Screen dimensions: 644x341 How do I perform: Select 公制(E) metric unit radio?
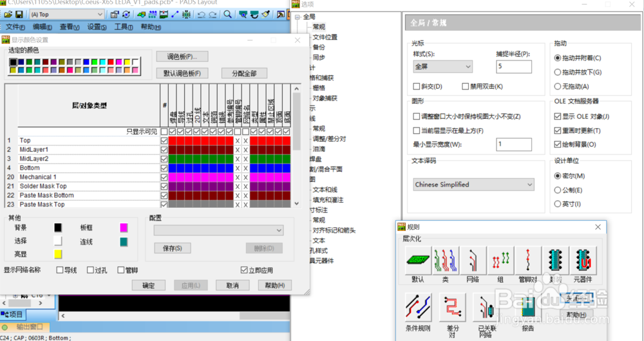point(557,190)
